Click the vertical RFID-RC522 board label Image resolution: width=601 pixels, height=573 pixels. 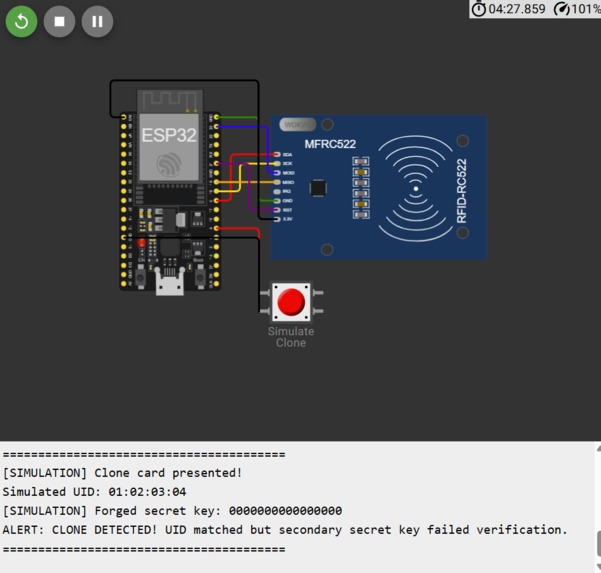pos(461,191)
